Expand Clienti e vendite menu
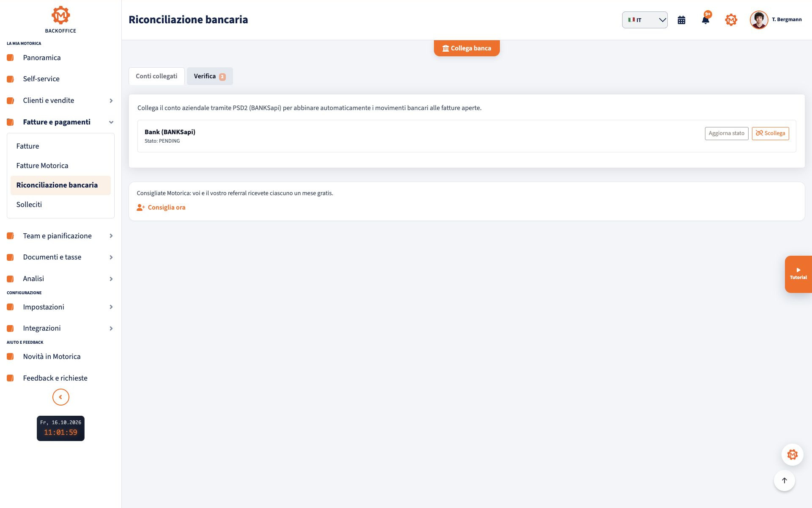This screenshot has height=508, width=812. tap(60, 100)
